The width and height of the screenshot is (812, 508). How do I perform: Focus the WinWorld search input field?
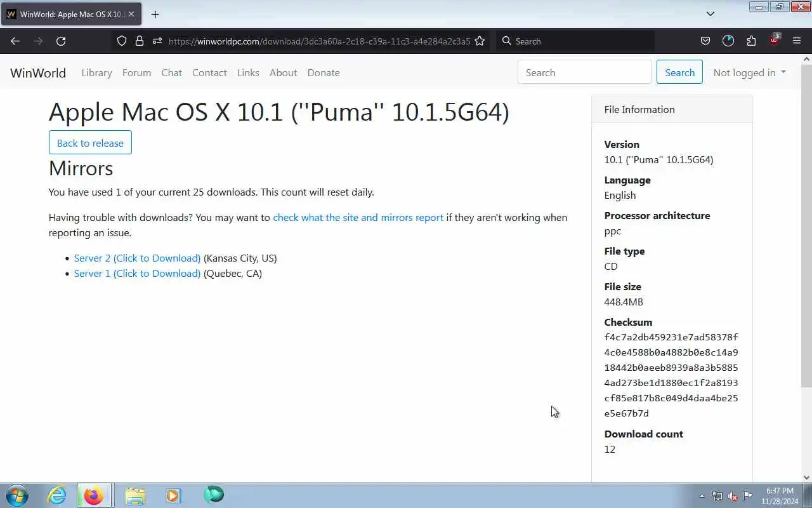click(584, 72)
